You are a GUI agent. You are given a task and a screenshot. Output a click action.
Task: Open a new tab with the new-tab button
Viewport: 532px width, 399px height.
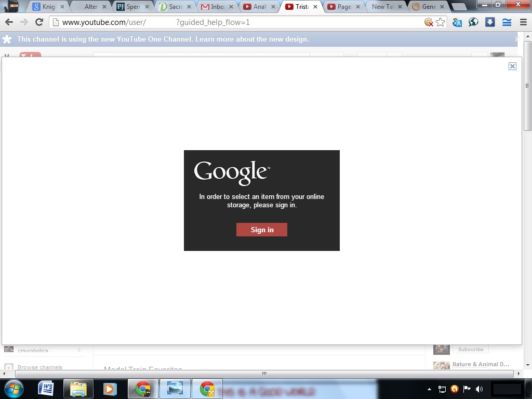pyautogui.click(x=459, y=7)
